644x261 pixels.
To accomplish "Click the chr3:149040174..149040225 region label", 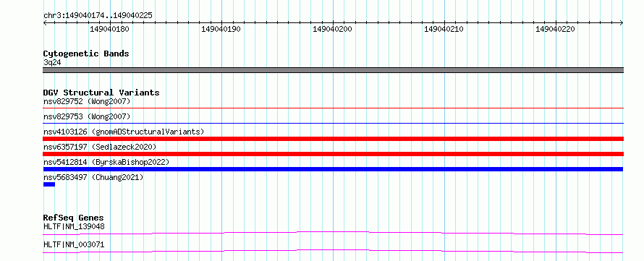I will pos(98,16).
